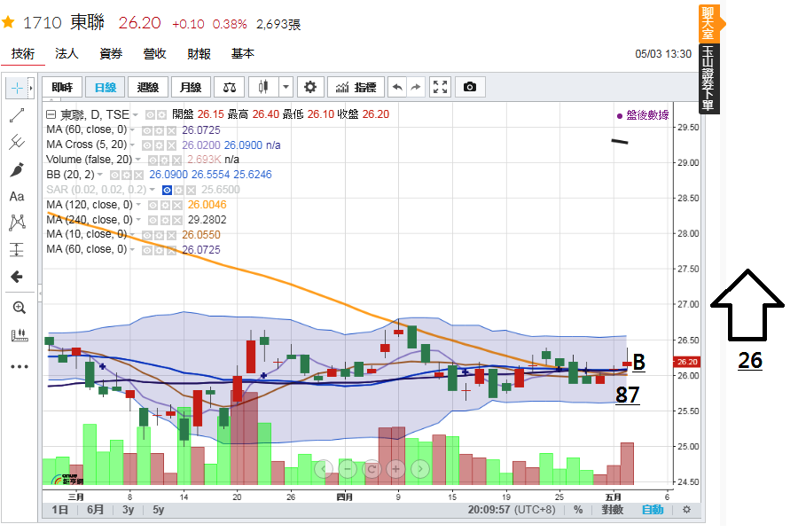Viewport: 798px width, 532px height.
Task: Take a chart snapshot with camera icon
Action: click(x=470, y=87)
